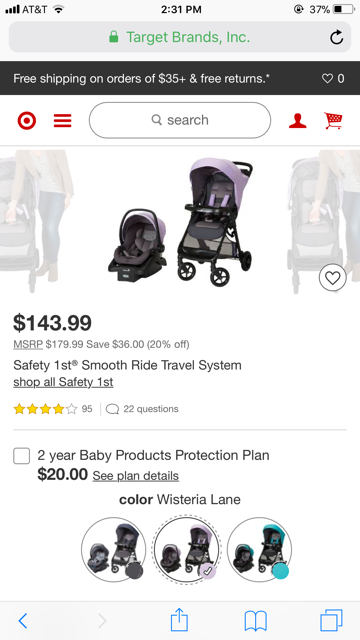
Task: Go back with Safari back arrow
Action: click(23, 621)
